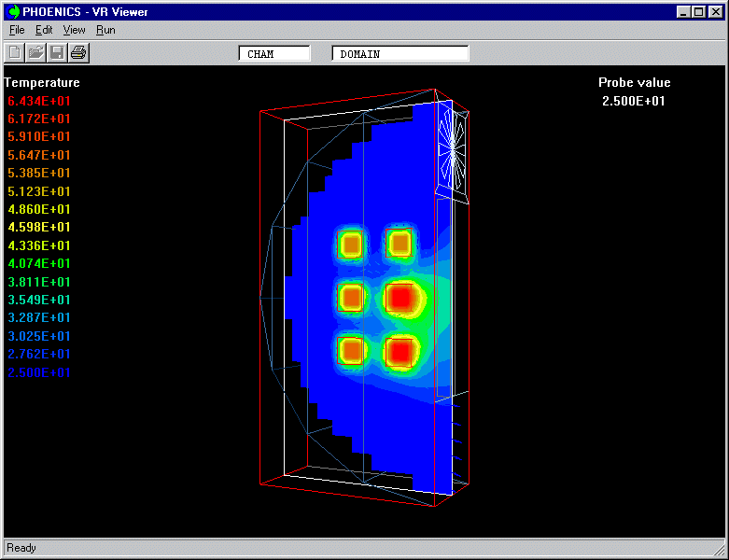Click the Save floppy disk icon
The image size is (729, 560).
57,52
